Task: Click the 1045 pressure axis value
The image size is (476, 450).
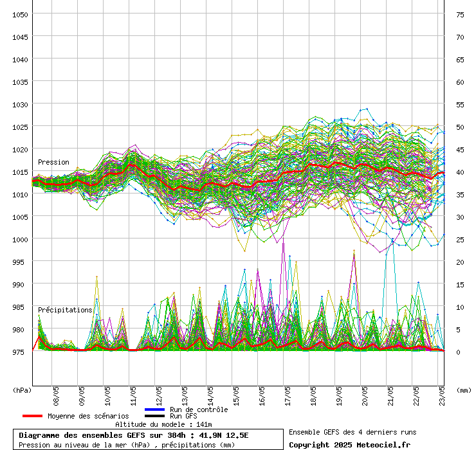Action: [x=20, y=37]
